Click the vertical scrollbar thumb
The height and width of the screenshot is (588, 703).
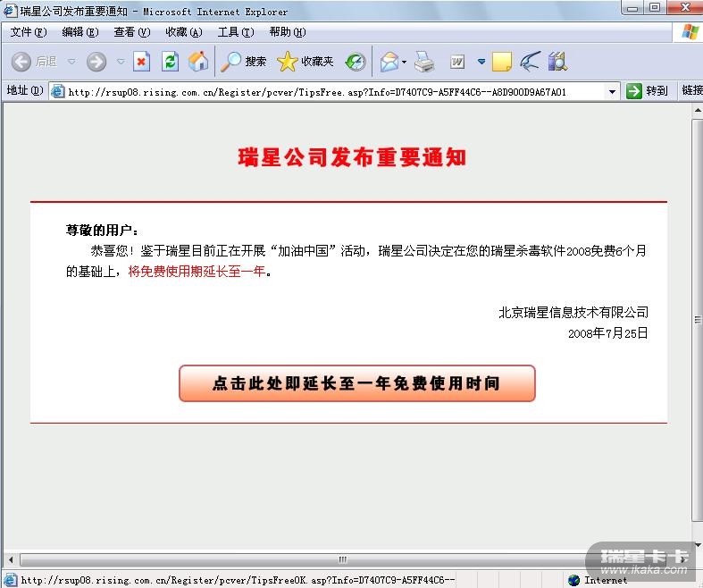[698, 320]
